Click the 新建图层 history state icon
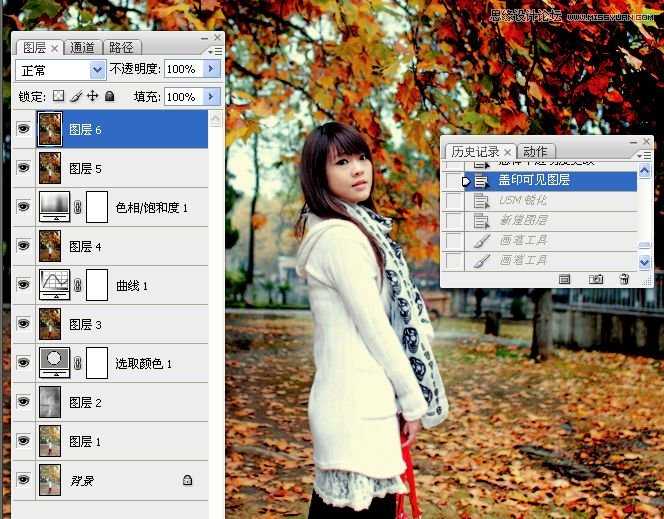 481,221
